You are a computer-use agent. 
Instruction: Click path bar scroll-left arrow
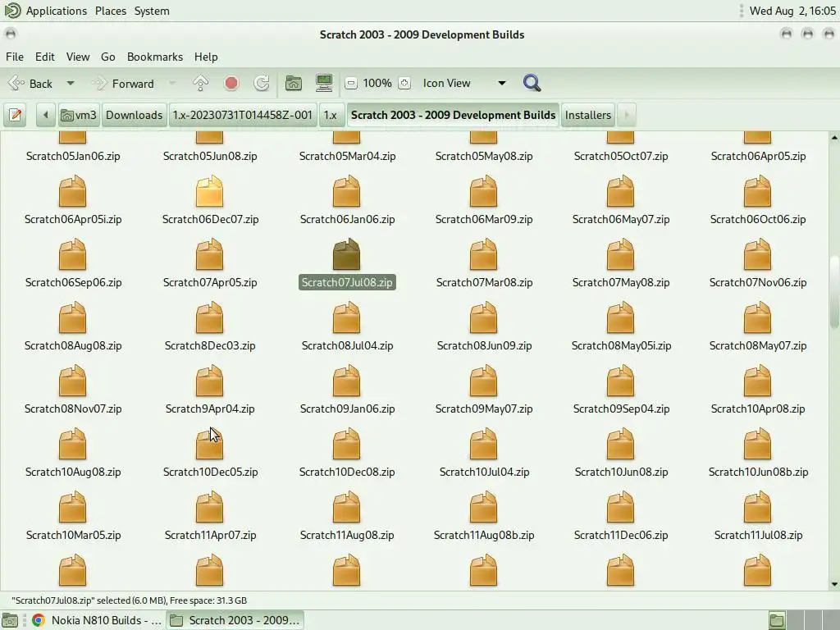tap(46, 115)
